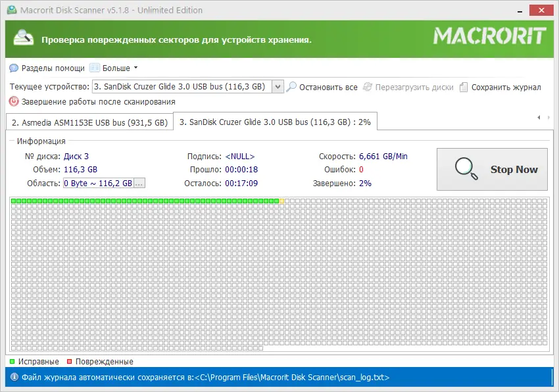This screenshot has width=559, height=392.
Task: Click the MACRORIT logo
Action: pos(489,36)
